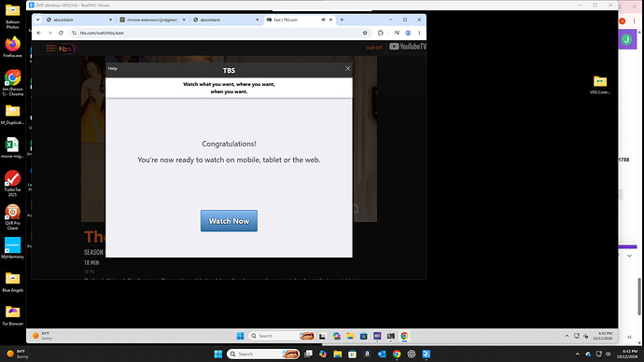Expand the Chrome tab search dropdown

coord(37,20)
